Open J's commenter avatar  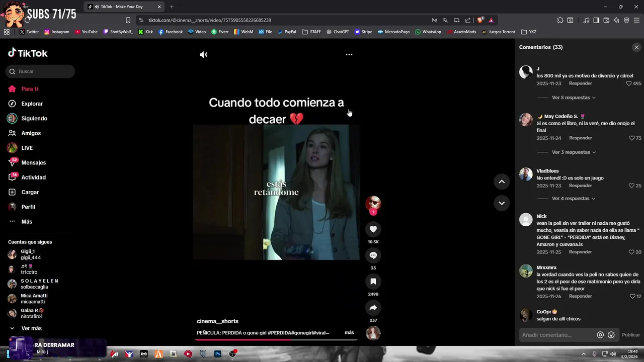pyautogui.click(x=526, y=72)
